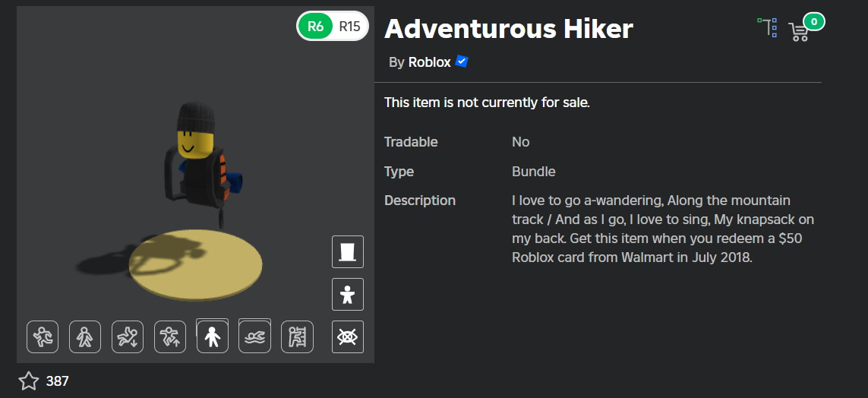Play the walk animation preview
Image resolution: width=868 pixels, height=398 pixels.
coord(85,336)
